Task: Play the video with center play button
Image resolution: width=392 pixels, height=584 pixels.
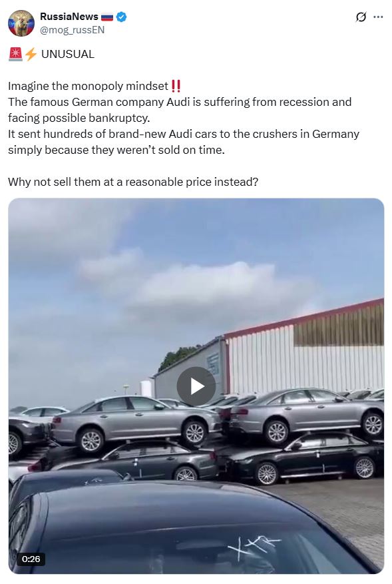Action: pyautogui.click(x=196, y=386)
